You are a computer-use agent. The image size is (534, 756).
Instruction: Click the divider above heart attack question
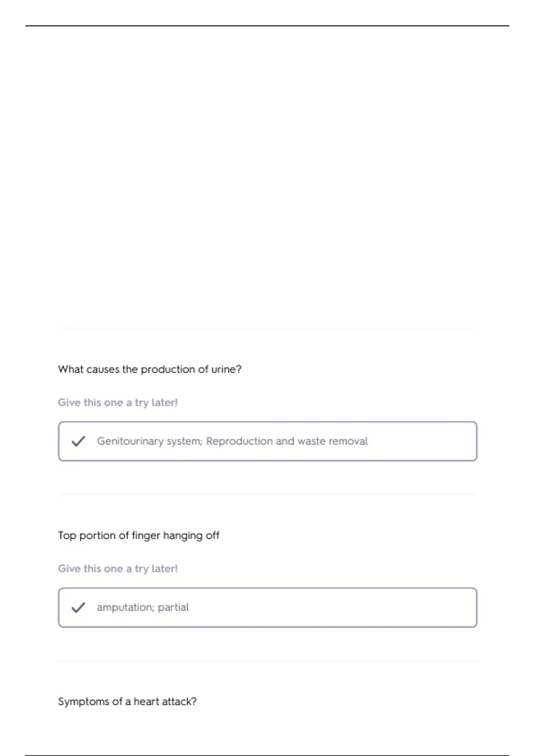pyautogui.click(x=267, y=660)
